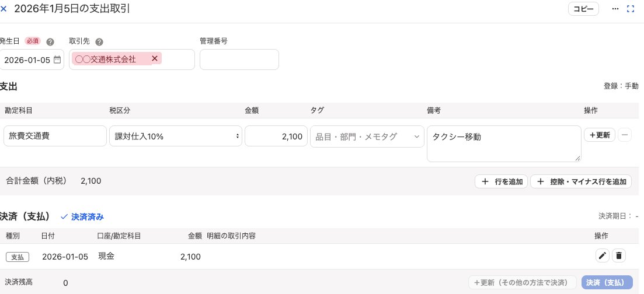Click the 決済残高 label
The width and height of the screenshot is (644, 294).
(19, 282)
